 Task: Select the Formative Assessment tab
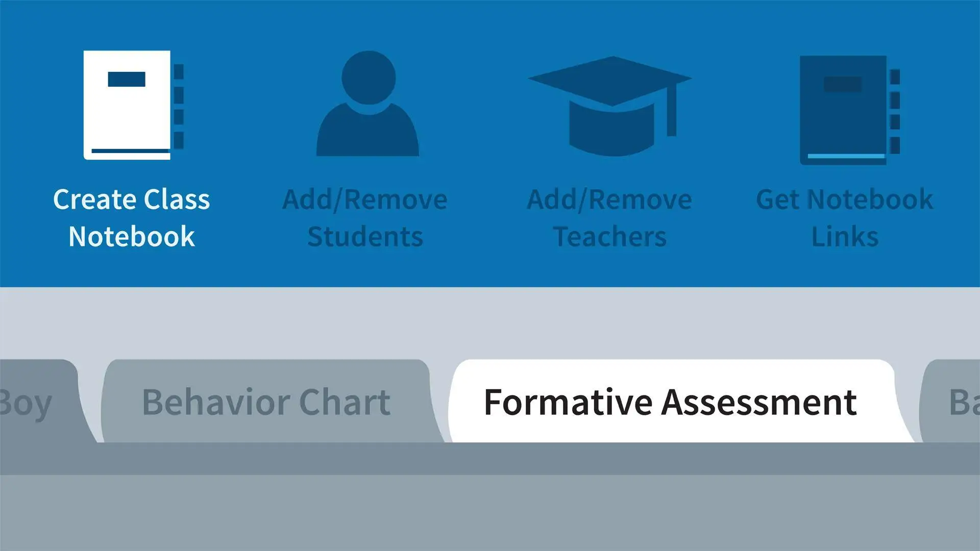pos(670,401)
